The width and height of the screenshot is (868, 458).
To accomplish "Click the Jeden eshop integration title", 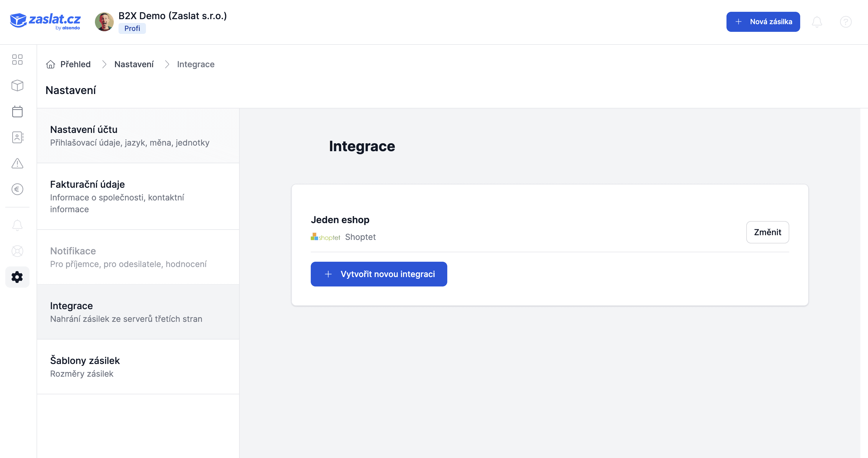I will tap(340, 220).
